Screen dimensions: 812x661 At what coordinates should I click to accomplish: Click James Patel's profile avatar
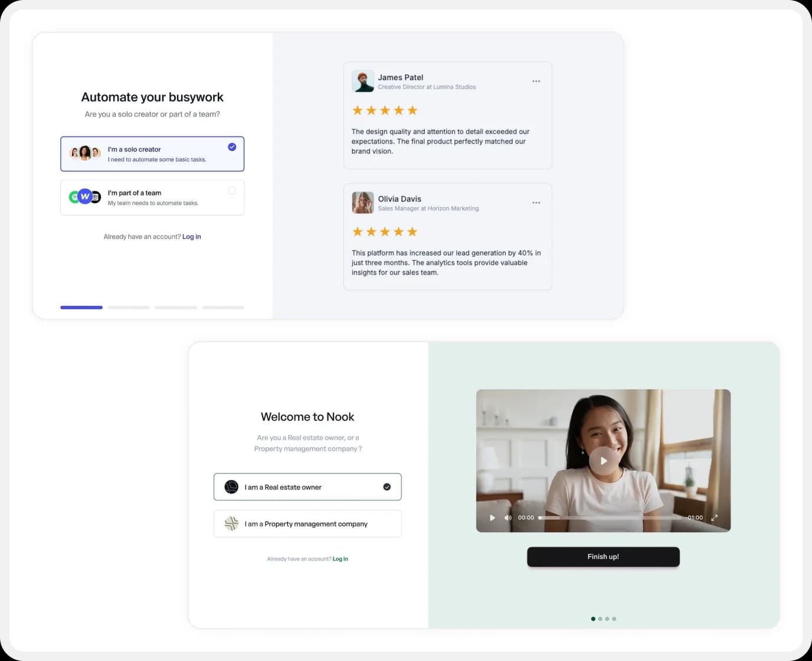(x=363, y=81)
